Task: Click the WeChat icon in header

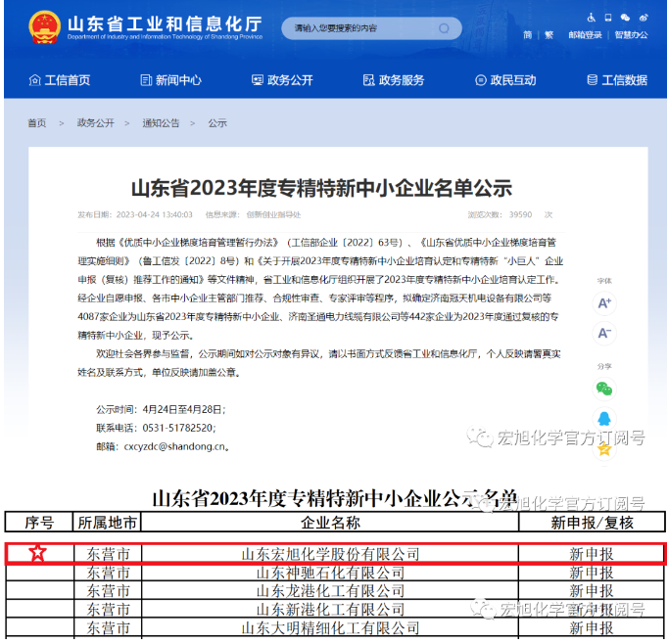Action: [x=625, y=18]
